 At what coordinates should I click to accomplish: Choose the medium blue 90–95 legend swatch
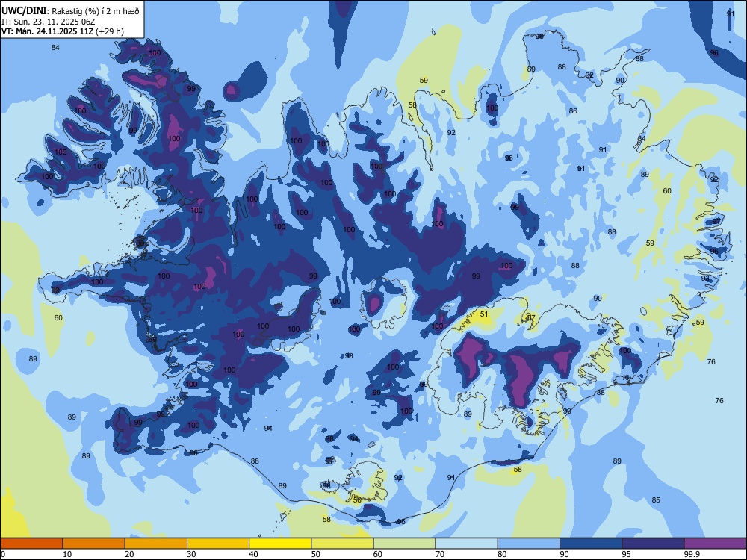pos(591,544)
